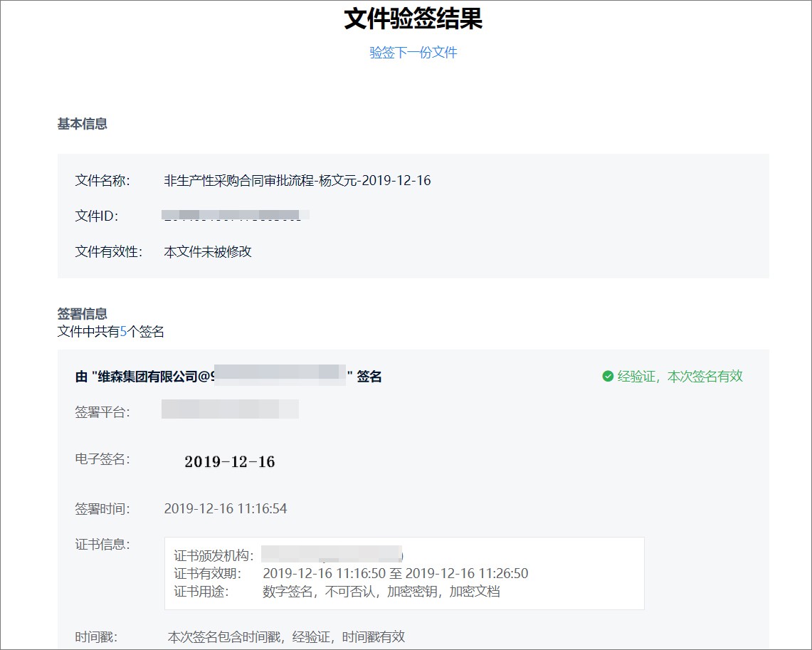Click the 文件有效性 label
Image resolution: width=812 pixels, height=650 pixels.
point(109,252)
